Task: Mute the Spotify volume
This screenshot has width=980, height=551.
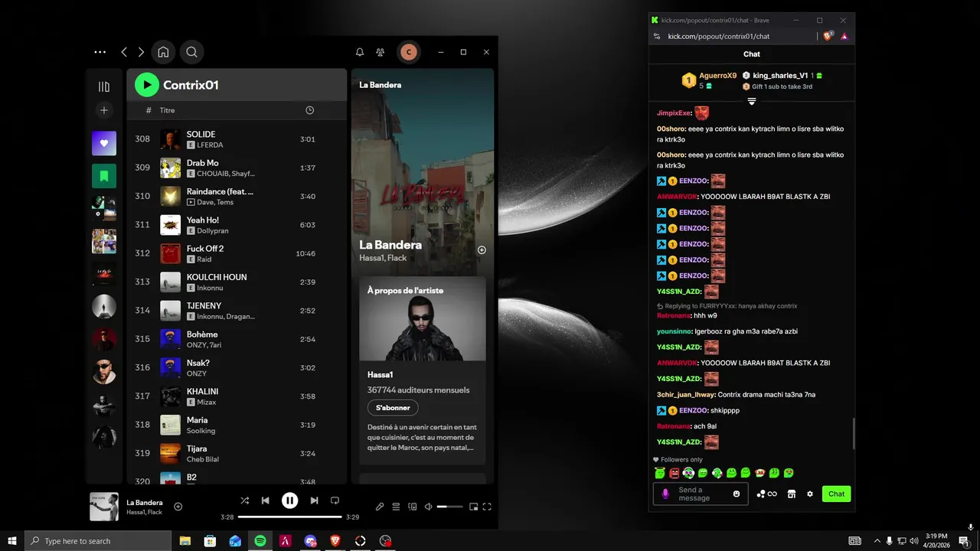Action: click(x=429, y=507)
